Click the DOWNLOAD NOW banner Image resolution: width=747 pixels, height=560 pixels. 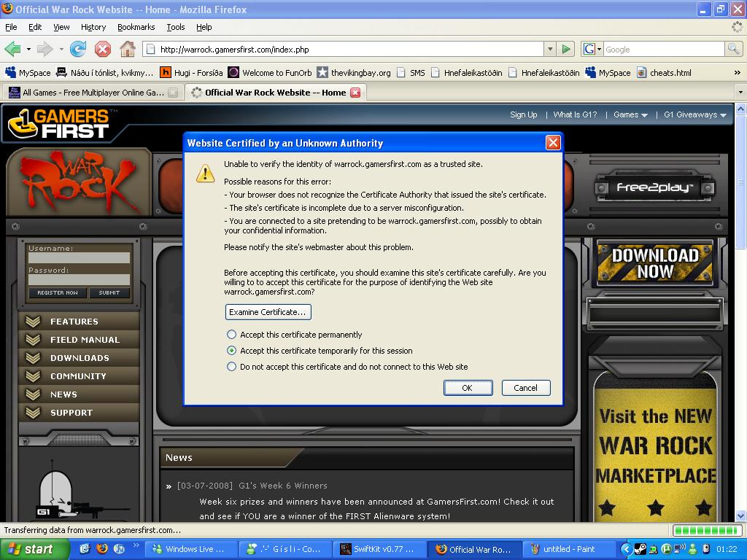655,262
